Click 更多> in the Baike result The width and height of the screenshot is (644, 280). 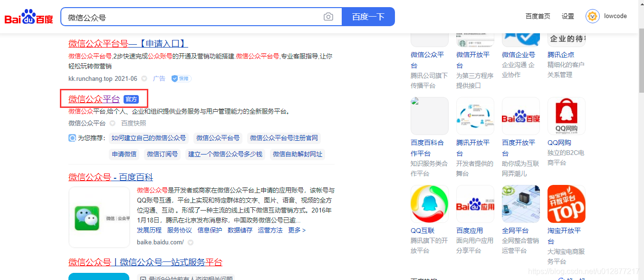tap(297, 230)
